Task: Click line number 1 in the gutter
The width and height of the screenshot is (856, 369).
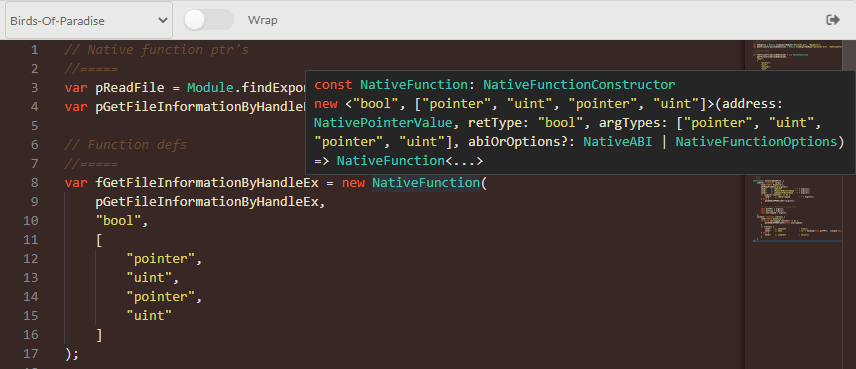Action: (34, 50)
